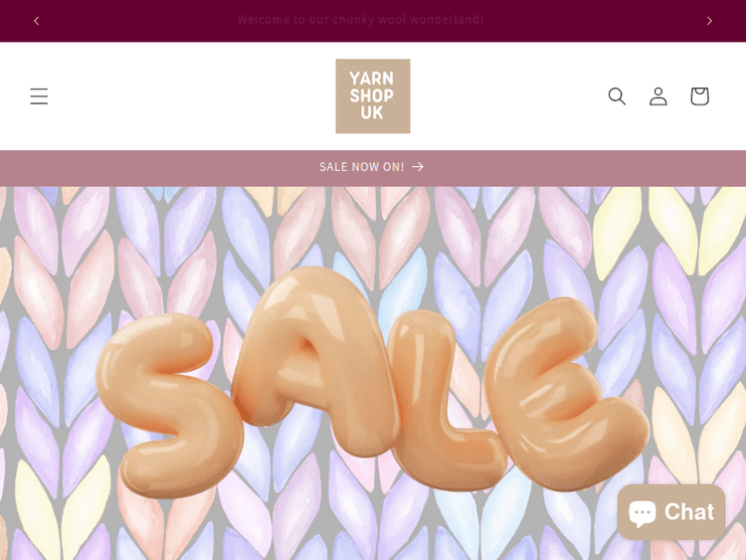
Task: Open the account login icon
Action: [x=658, y=96]
